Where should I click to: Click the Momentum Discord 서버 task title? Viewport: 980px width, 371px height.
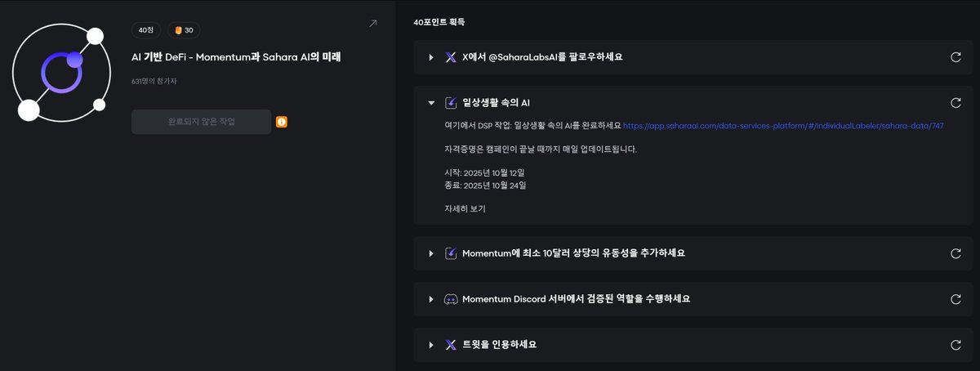click(x=576, y=299)
